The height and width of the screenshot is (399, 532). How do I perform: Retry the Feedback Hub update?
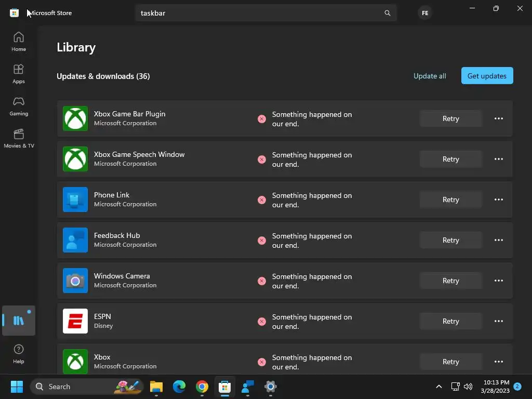point(450,240)
